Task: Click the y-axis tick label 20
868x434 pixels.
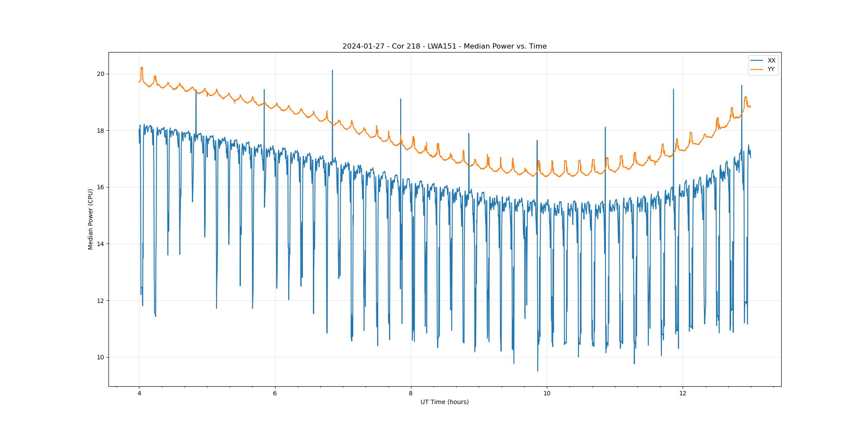Action: pos(101,74)
